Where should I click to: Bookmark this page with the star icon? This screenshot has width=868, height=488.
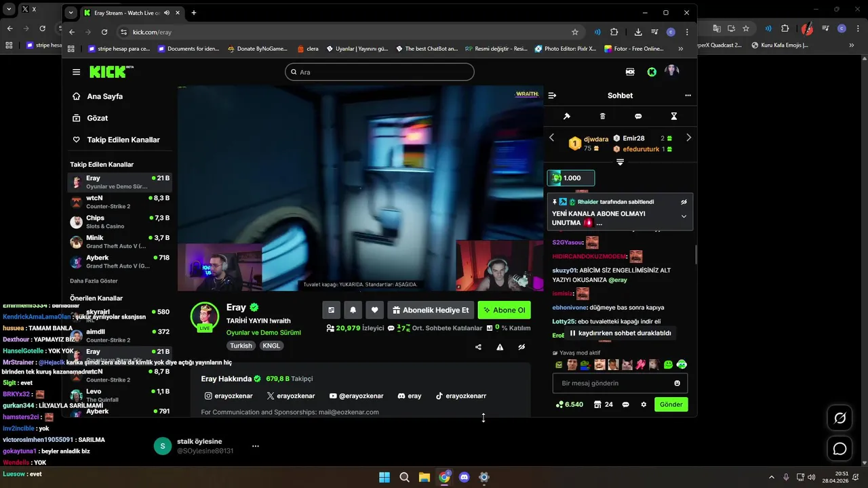coord(575,32)
